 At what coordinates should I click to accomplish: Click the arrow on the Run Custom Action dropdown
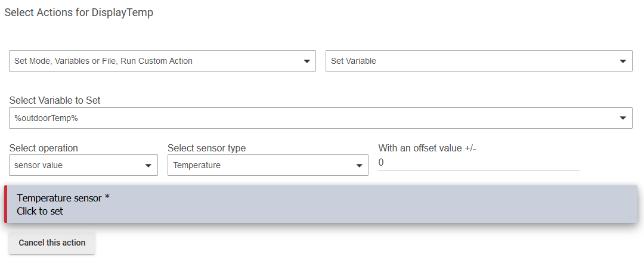pyautogui.click(x=306, y=61)
